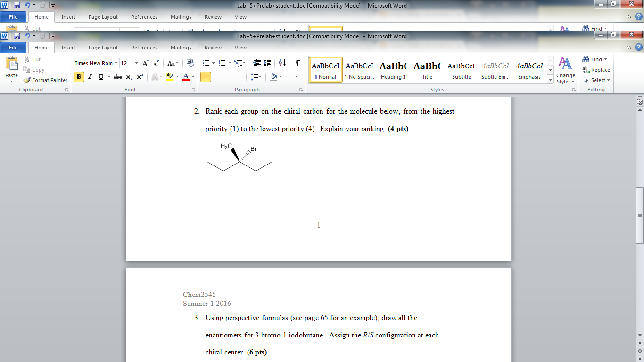Switch to the Review ribbon tab

pos(213,47)
